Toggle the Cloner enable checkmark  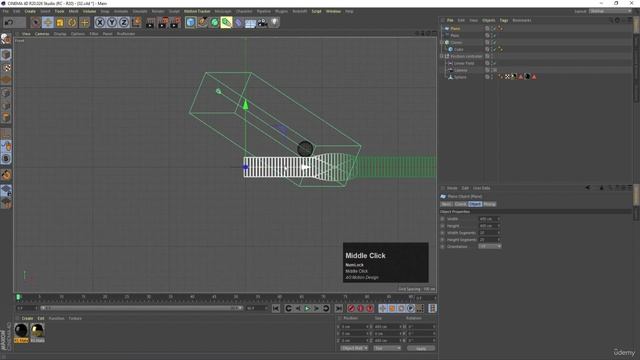tap(494, 42)
